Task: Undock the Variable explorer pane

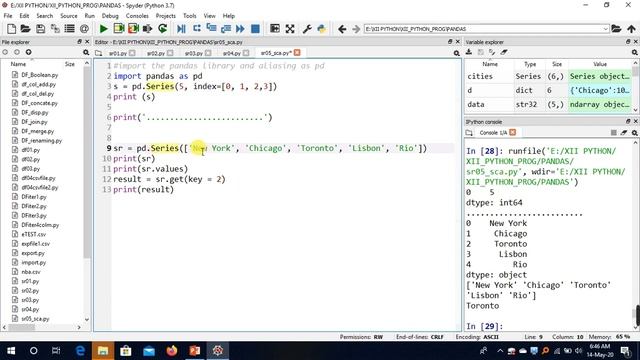Action: [628, 42]
